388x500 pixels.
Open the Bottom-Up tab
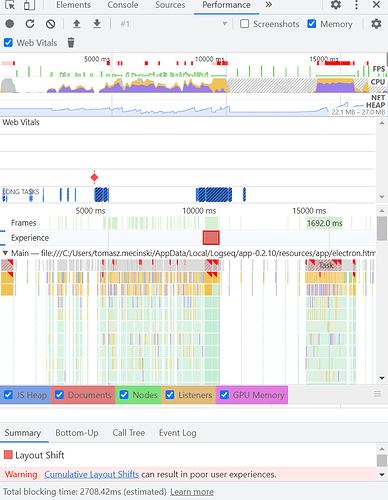point(77,433)
